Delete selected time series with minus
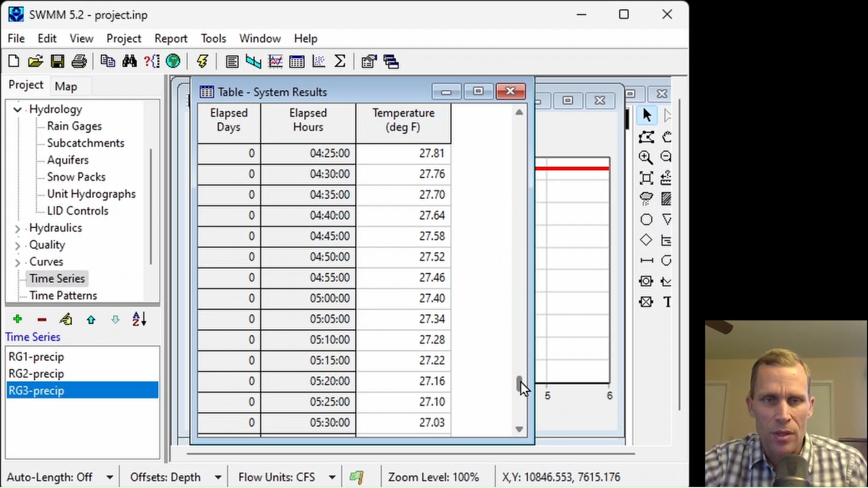868x488 pixels. coord(42,320)
